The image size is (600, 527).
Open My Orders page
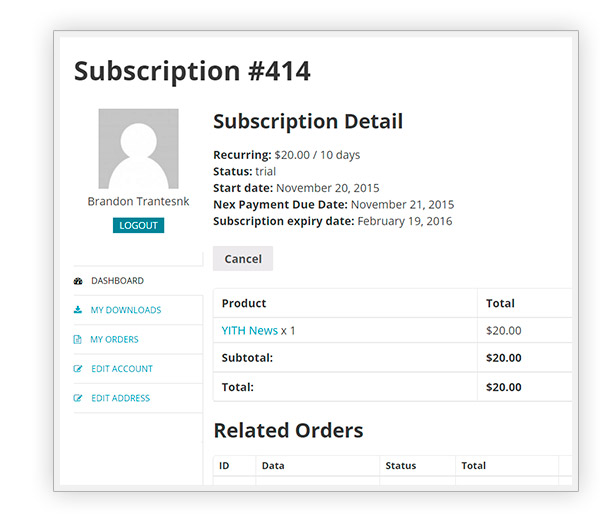[x=114, y=339]
